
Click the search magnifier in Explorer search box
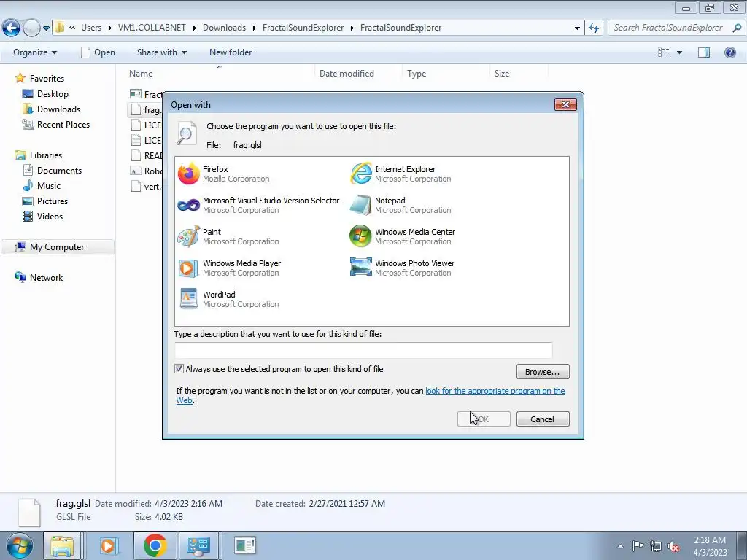click(737, 28)
